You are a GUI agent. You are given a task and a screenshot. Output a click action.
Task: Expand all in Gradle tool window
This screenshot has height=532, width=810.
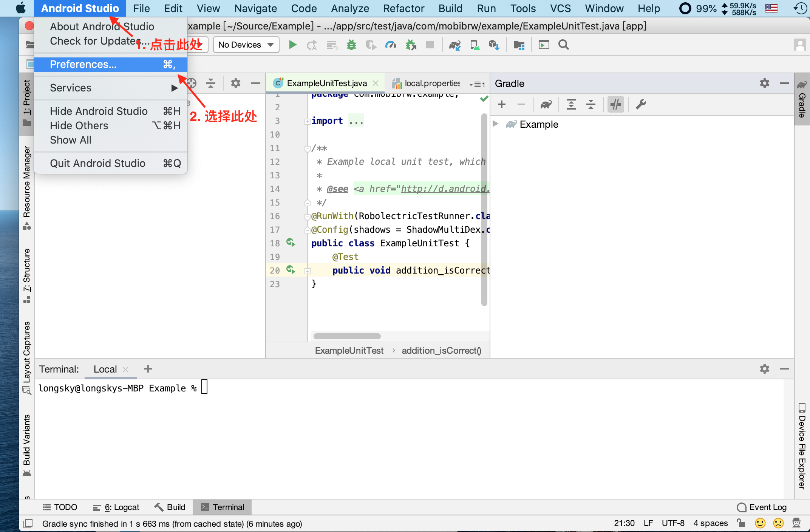pos(571,104)
